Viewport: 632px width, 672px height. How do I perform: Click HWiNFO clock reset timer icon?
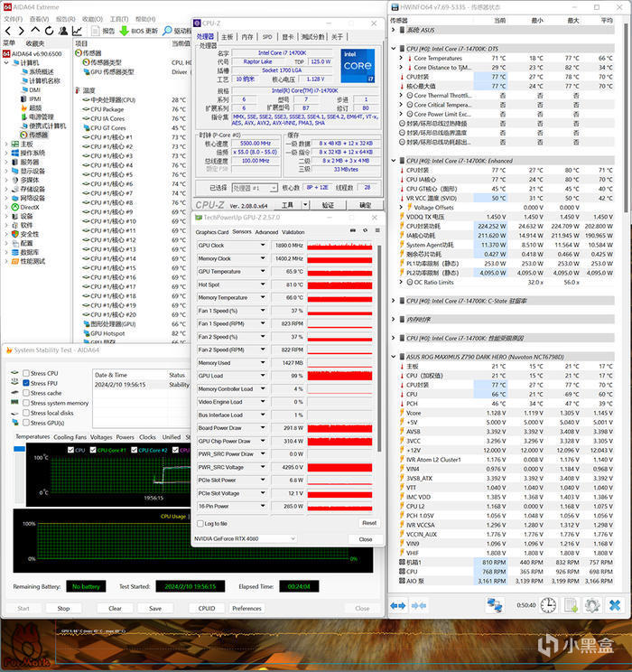click(547, 604)
